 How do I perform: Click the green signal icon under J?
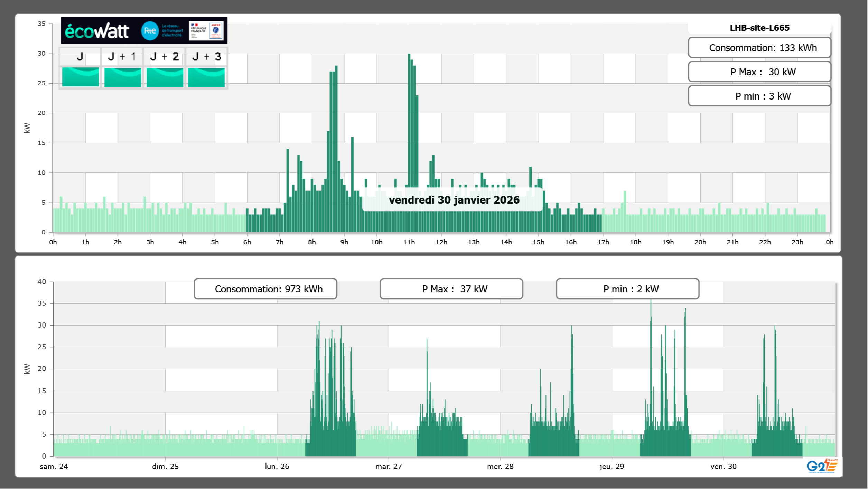point(81,77)
